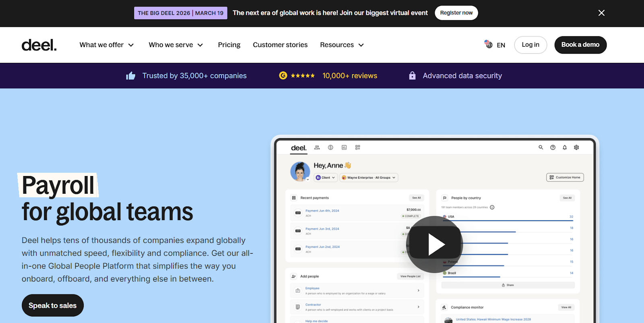Click the Trusted by 35,000+ companies text
Image resolution: width=644 pixels, height=323 pixels.
click(194, 76)
